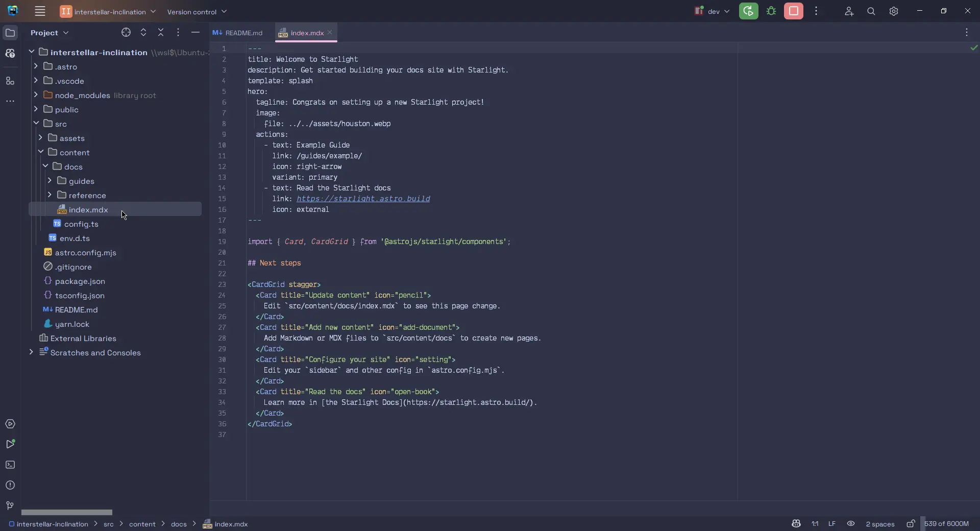Open the Version control menu
This screenshot has width=980, height=531.
197,12
